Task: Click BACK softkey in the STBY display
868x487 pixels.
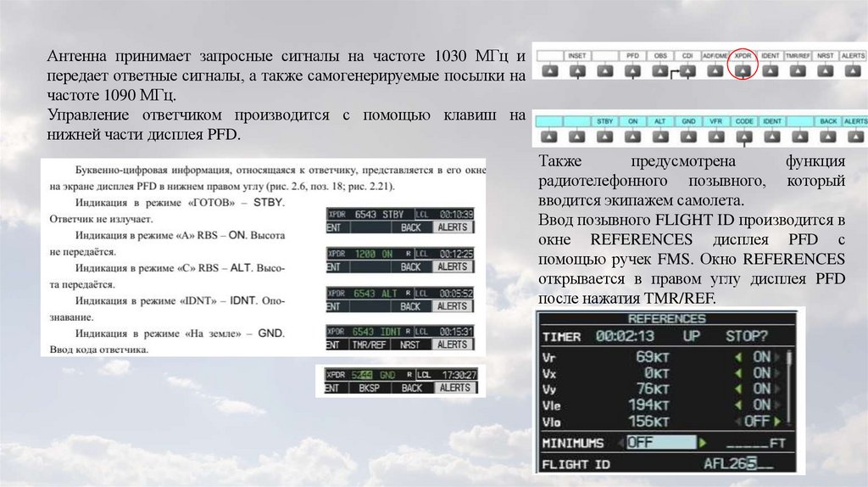Action: pos(411,227)
